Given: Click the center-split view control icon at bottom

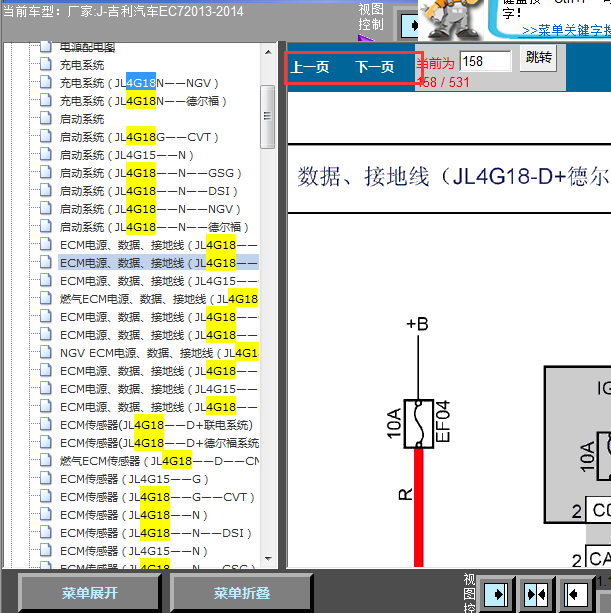Looking at the screenshot, I should tap(536, 595).
